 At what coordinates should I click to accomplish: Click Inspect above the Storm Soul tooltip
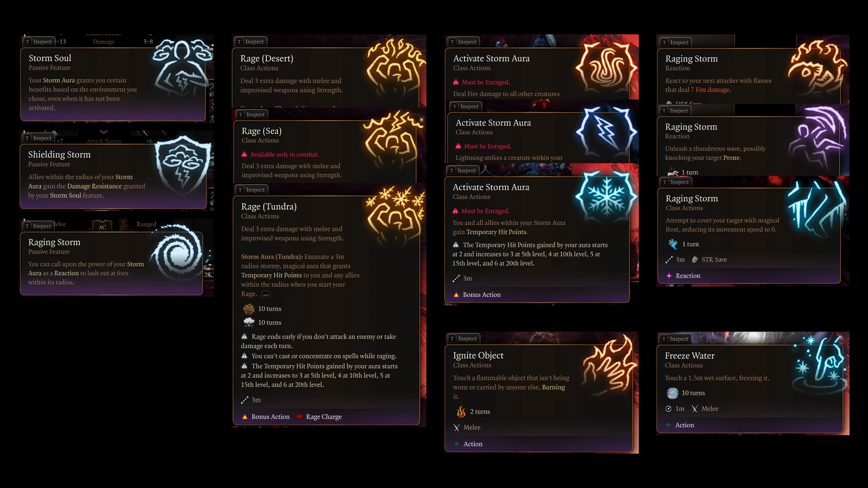pyautogui.click(x=39, y=42)
